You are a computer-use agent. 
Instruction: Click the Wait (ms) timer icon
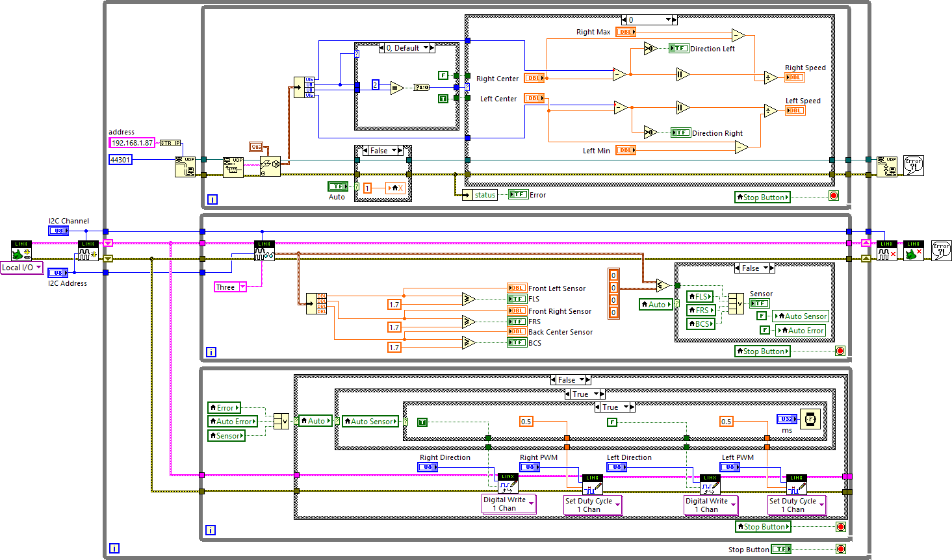(x=810, y=419)
